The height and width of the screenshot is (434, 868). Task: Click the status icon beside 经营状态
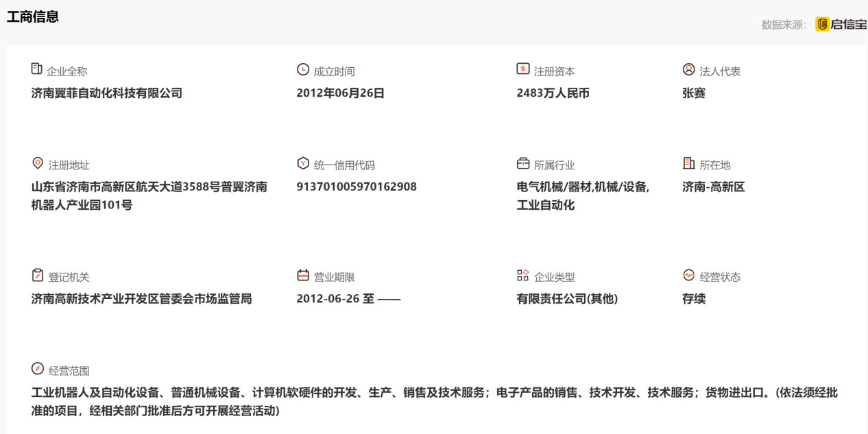688,275
